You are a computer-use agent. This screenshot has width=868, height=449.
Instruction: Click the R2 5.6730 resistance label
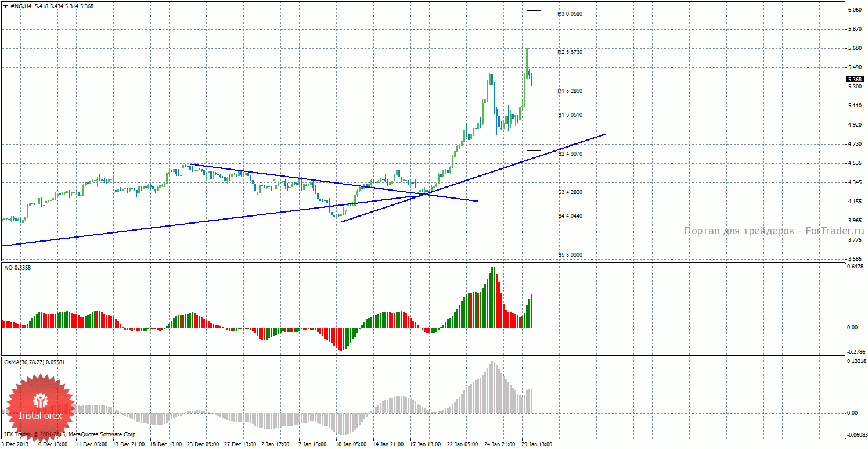[570, 52]
